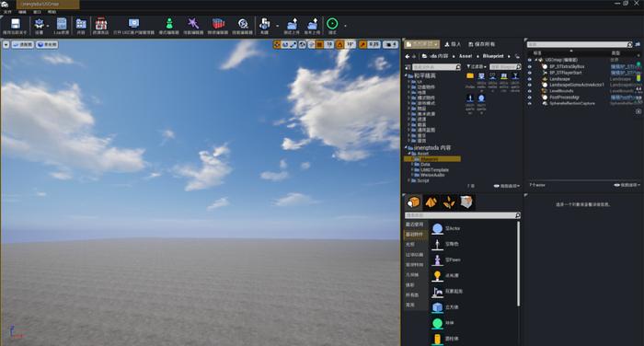Image resolution: width=644 pixels, height=346 pixels.
Task: Choose the point light bulb actor
Action: pos(437,276)
